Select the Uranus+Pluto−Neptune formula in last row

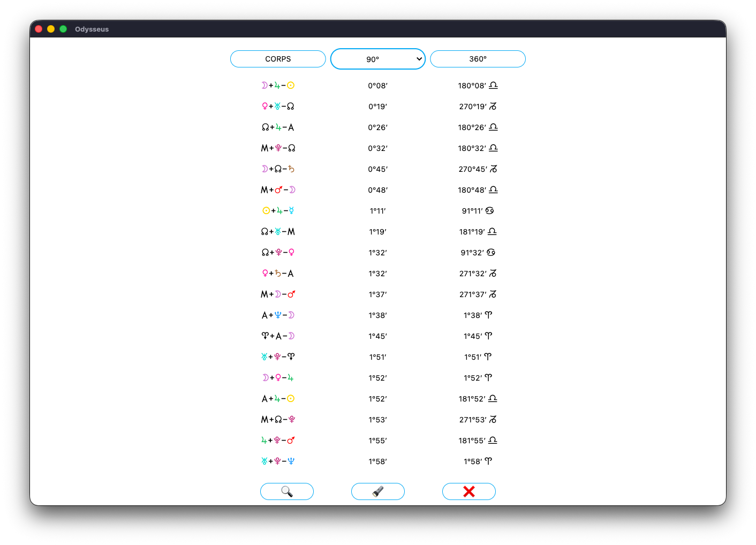pos(278,461)
